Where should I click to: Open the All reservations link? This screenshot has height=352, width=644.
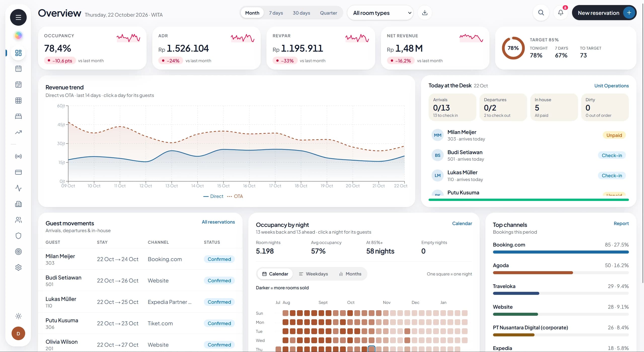click(218, 222)
